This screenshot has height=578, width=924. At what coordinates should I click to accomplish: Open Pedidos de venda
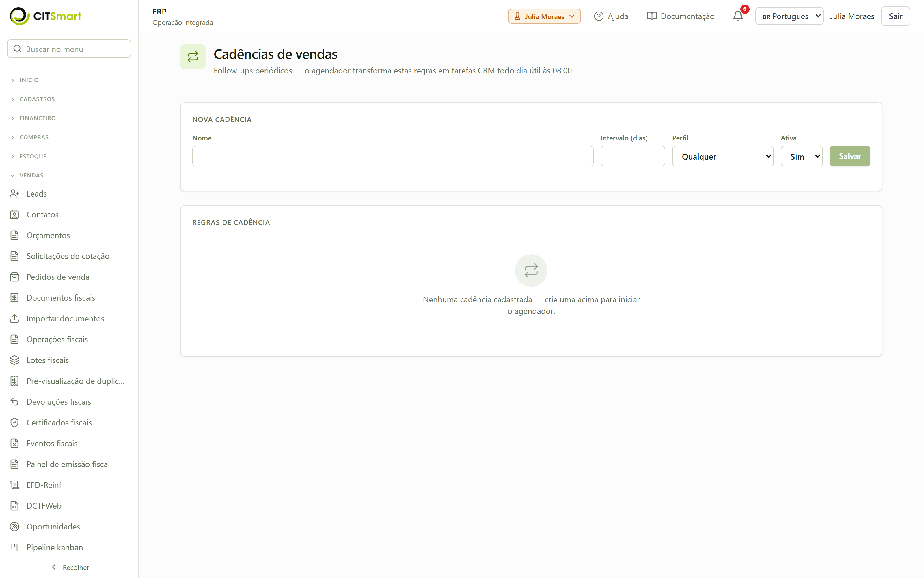[x=69, y=277]
